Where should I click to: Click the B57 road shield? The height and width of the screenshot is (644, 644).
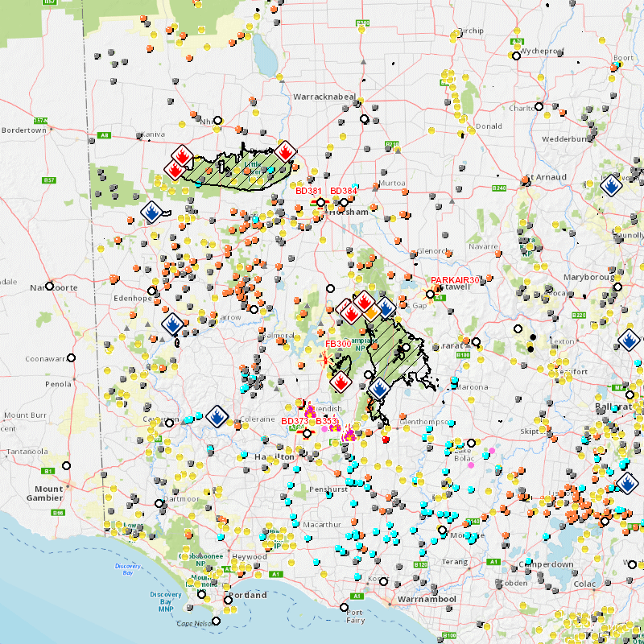coord(49,180)
